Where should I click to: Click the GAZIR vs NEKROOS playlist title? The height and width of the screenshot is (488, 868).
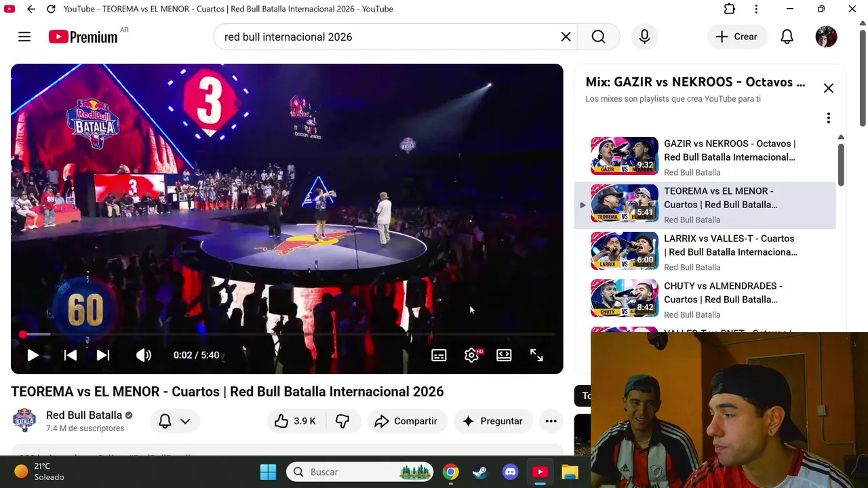730,150
